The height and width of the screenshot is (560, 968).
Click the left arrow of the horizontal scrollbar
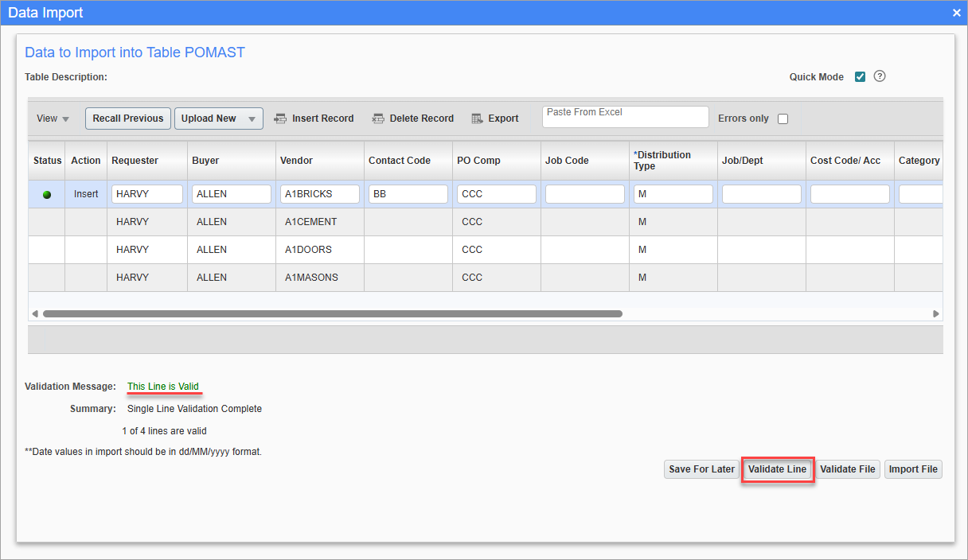(35, 313)
